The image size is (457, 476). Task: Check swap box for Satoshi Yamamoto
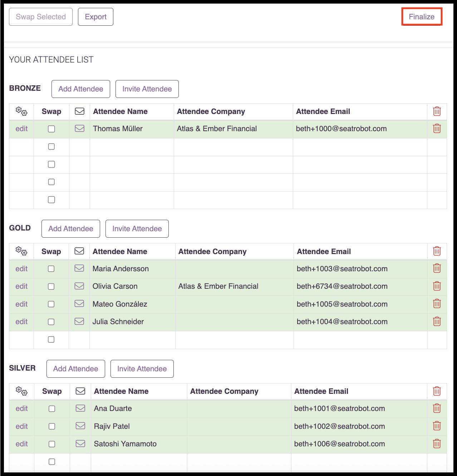52,444
